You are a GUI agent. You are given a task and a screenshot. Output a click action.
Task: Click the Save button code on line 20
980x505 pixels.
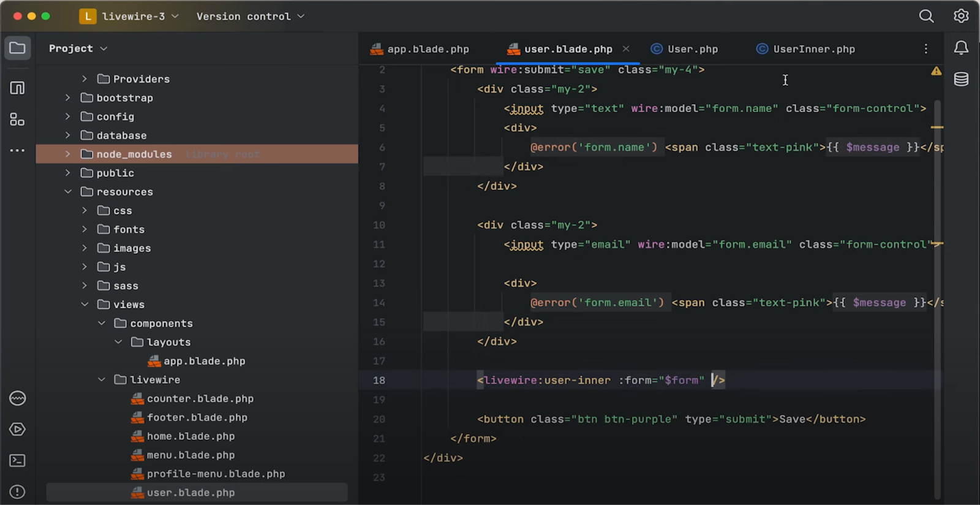pos(671,419)
